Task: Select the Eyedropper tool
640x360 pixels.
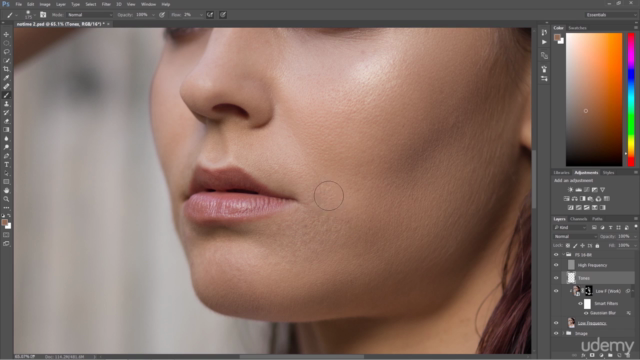Action: pos(6,78)
